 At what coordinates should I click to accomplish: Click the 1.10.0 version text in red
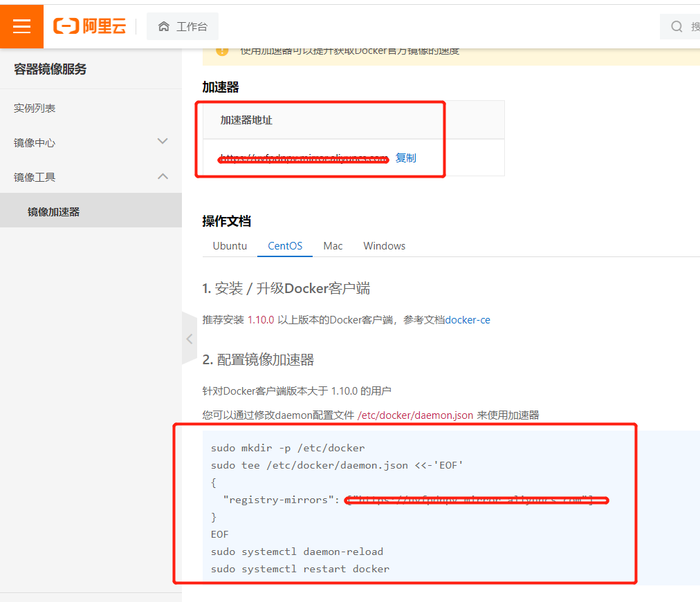[261, 320]
